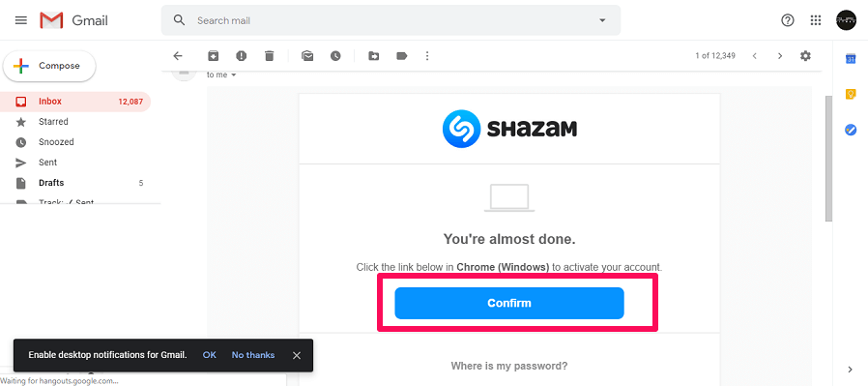Open the More actions three-dot menu
This screenshot has width=868, height=386.
[x=427, y=56]
